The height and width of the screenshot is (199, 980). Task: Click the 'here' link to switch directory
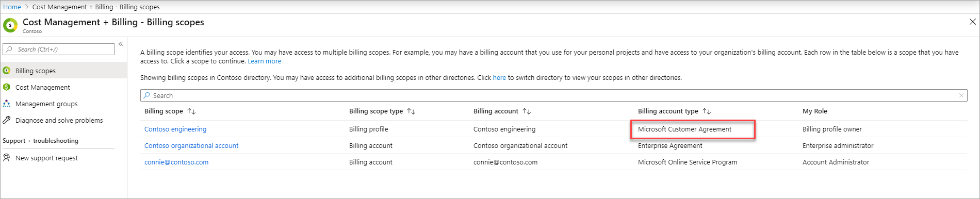(499, 77)
